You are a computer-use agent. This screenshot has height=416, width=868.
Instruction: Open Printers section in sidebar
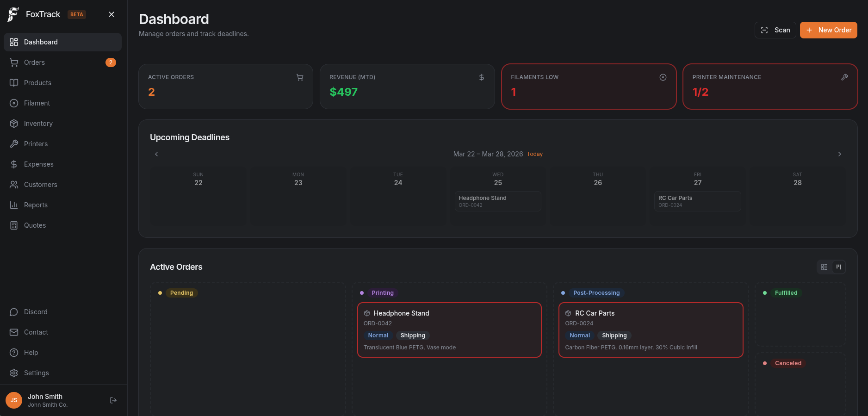[36, 144]
